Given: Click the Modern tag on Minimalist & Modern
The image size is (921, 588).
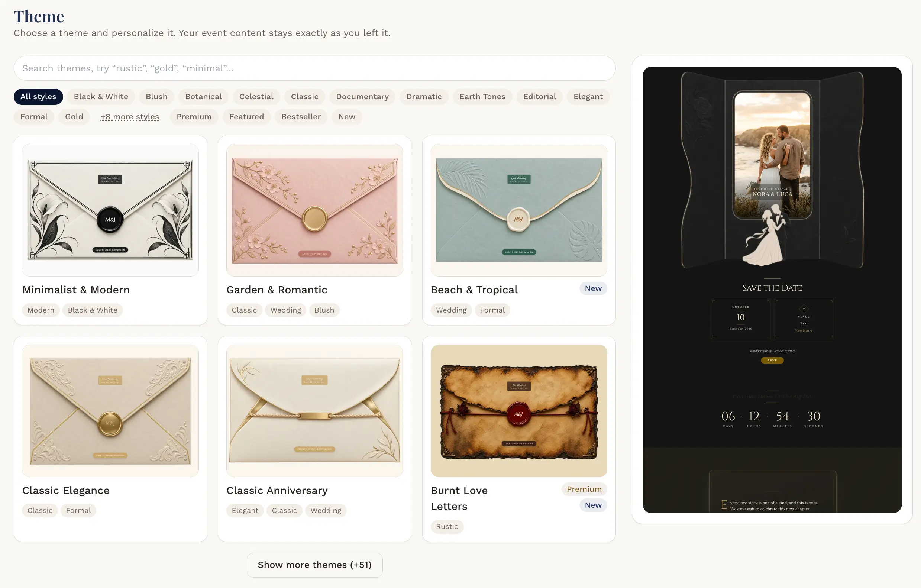Looking at the screenshot, I should (x=41, y=310).
